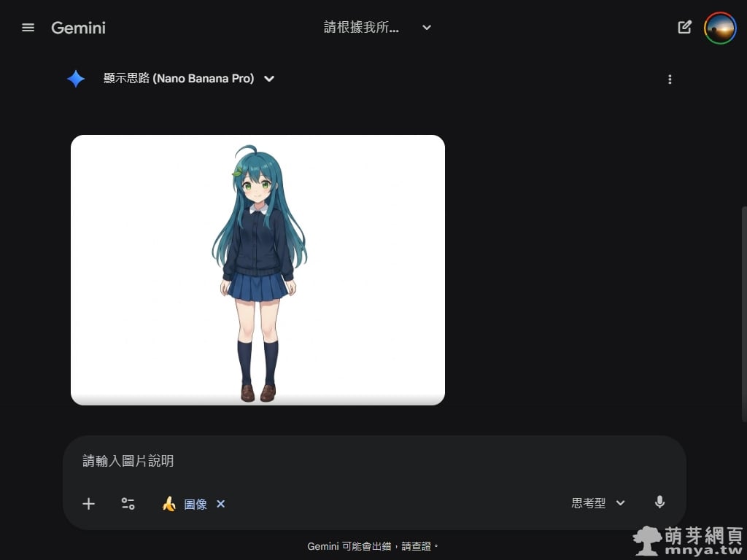This screenshot has width=747, height=560.
Task: Activate microphone voice input
Action: (659, 502)
